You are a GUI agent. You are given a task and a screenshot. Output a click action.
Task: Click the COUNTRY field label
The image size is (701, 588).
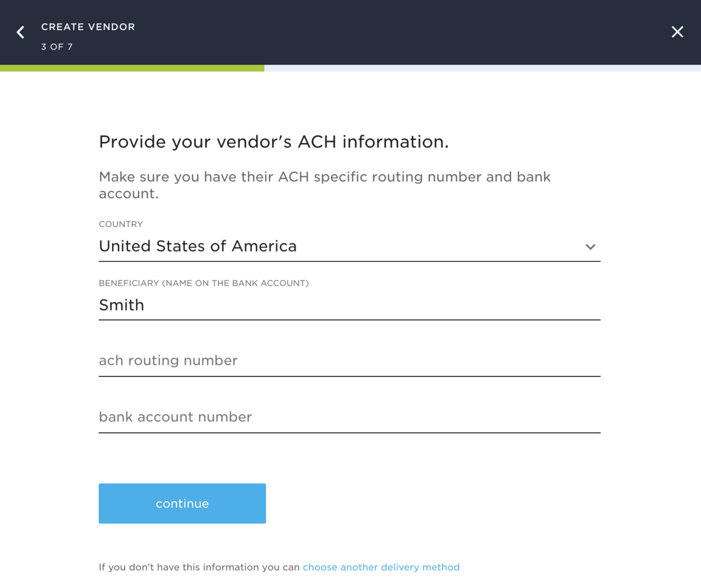(121, 224)
